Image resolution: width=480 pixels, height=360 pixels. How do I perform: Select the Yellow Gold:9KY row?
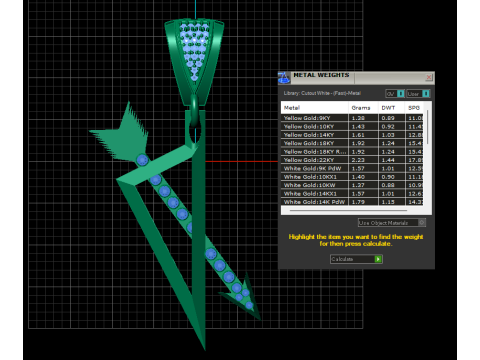(x=352, y=118)
